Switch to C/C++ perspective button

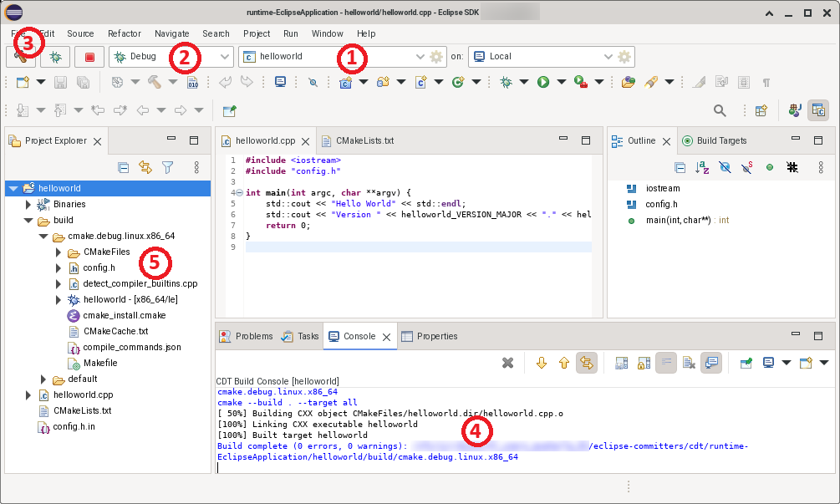(x=818, y=110)
